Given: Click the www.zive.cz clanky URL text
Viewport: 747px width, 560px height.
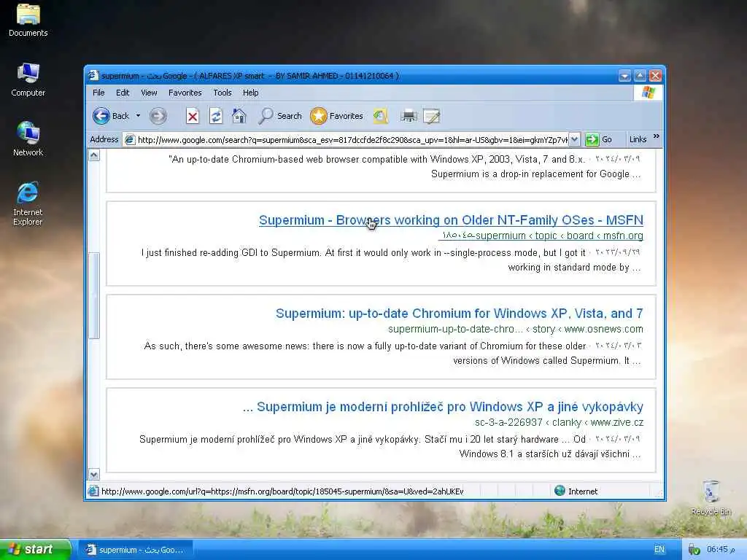Looking at the screenshot, I should point(559,422).
